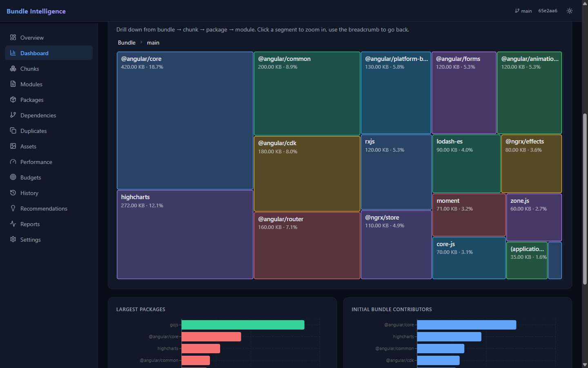The image size is (588, 368).
Task: Click the @angular/core bar in Largest Packages
Action: 211,337
